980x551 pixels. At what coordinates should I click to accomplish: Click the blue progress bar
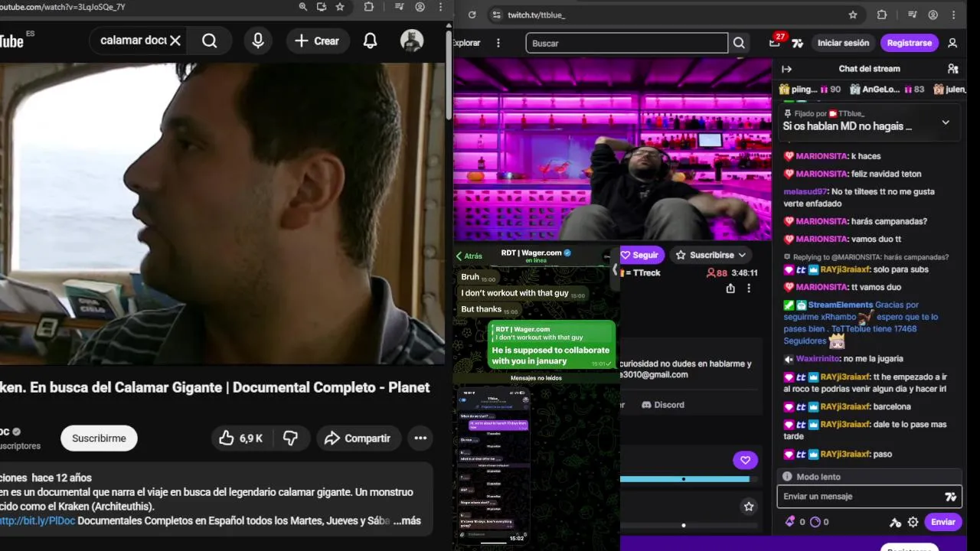(x=684, y=479)
